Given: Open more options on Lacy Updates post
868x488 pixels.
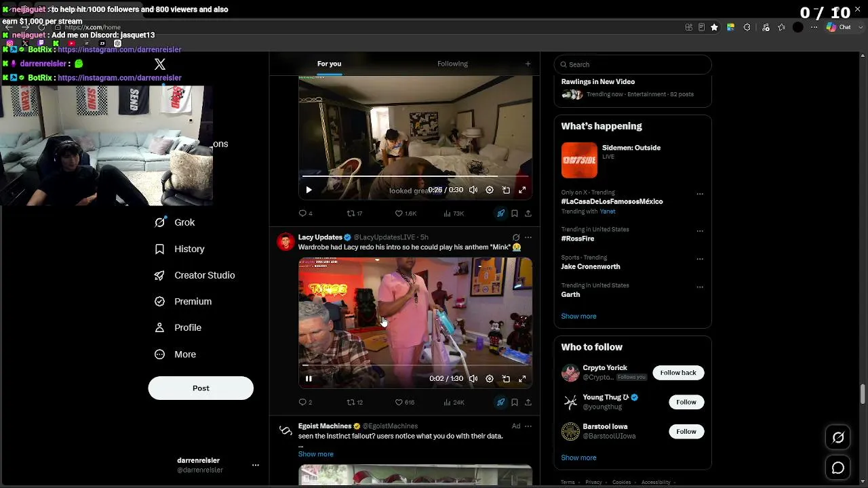Looking at the screenshot, I should (x=528, y=237).
